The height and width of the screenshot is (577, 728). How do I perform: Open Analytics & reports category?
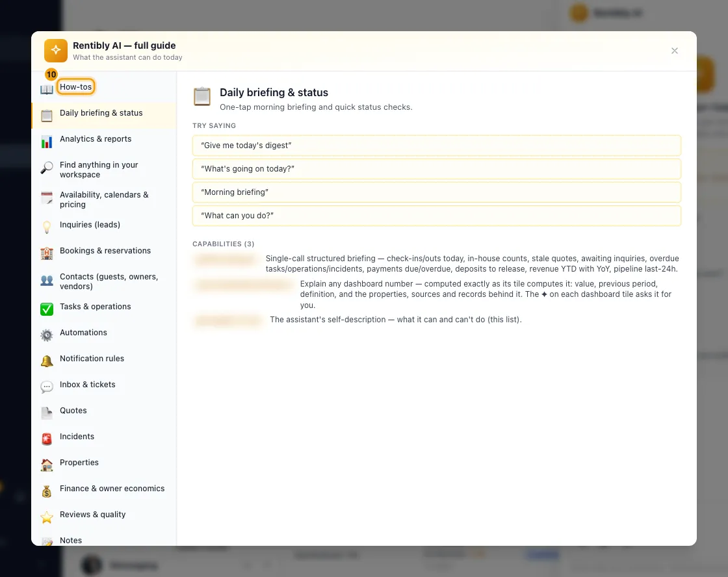click(104, 142)
